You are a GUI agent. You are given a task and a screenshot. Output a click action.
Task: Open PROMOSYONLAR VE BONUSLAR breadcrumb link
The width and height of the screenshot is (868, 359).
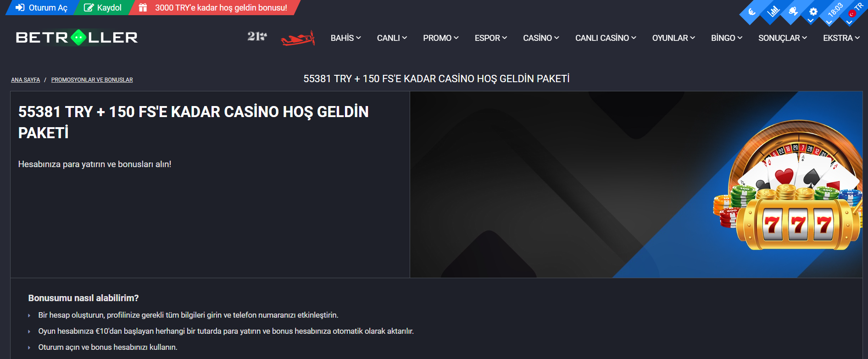pyautogui.click(x=92, y=80)
